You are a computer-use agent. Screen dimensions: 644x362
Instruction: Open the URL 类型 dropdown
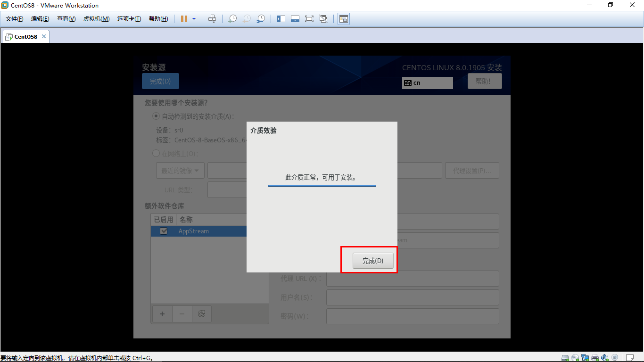(x=227, y=190)
